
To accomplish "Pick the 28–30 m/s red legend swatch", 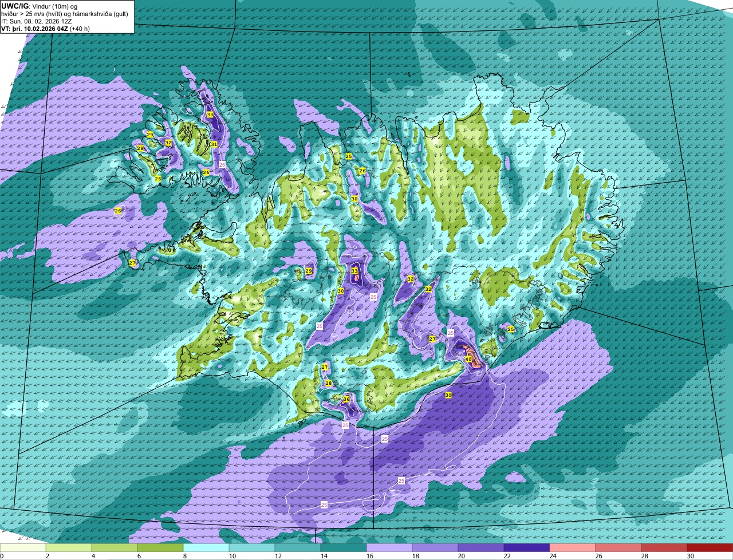I will tap(664, 548).
